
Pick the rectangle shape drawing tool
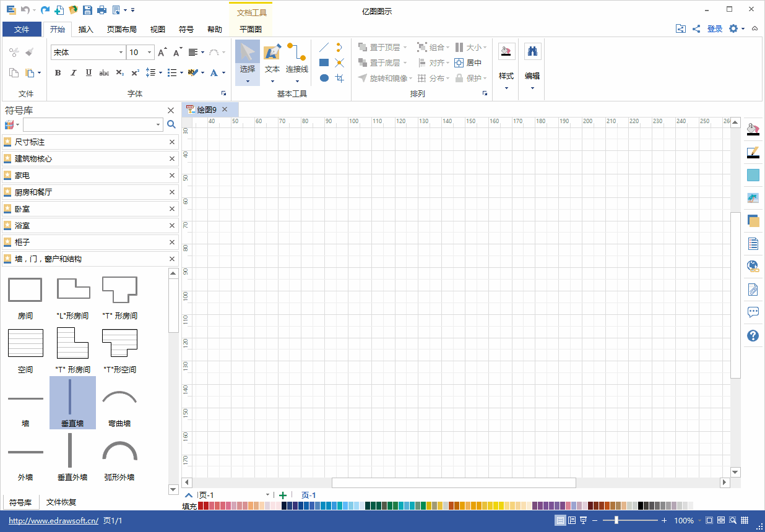324,62
